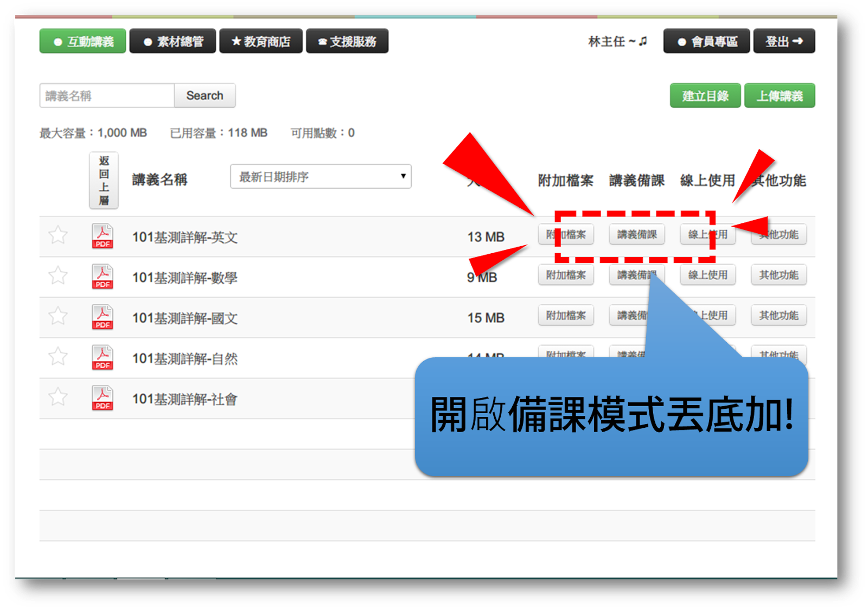This screenshot has width=868, height=610.
Task: Open the handout 101基測詳解-數學
Action: click(185, 278)
